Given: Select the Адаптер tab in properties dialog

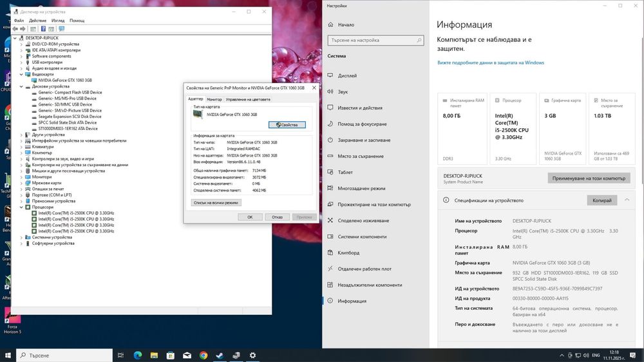Looking at the screenshot, I should tap(196, 99).
